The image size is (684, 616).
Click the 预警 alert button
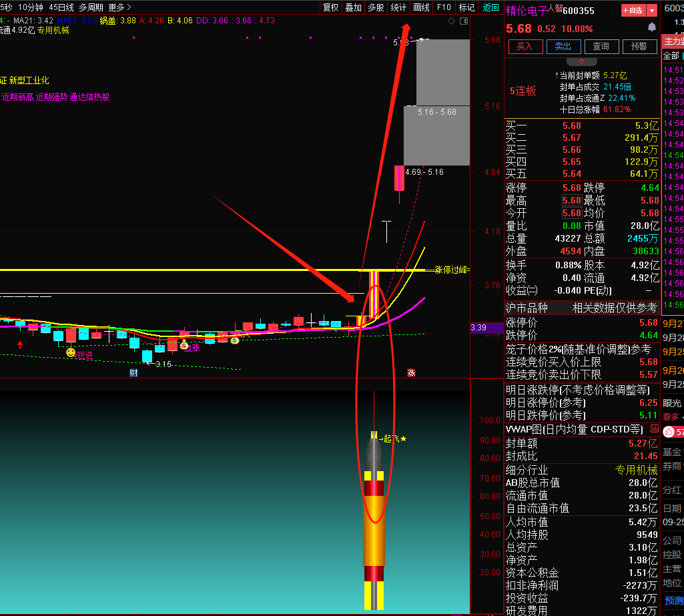(x=639, y=46)
